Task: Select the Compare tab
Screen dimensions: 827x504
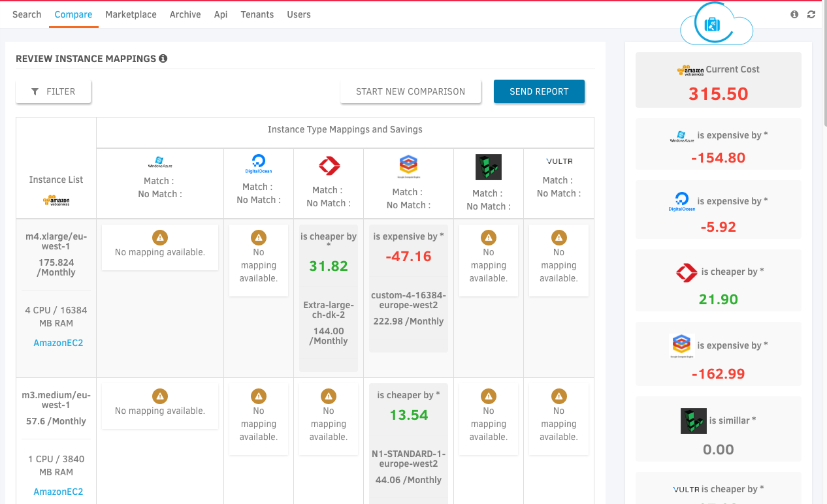Action: pyautogui.click(x=73, y=14)
